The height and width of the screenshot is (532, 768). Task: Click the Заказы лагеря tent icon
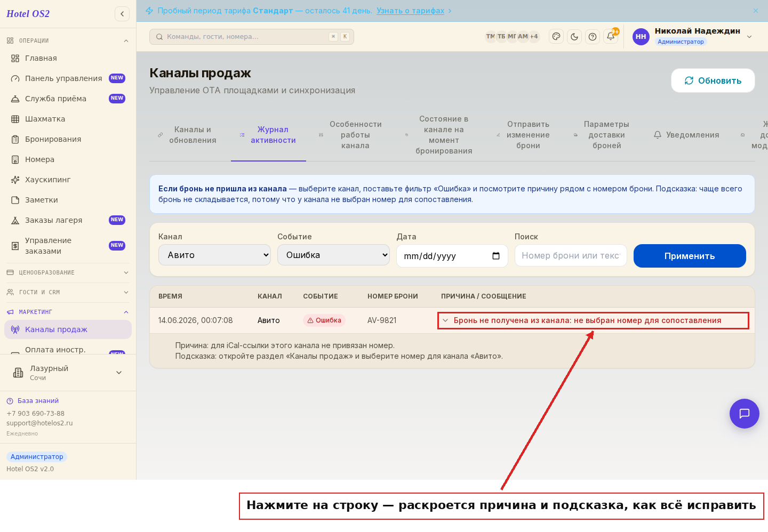[x=15, y=220]
